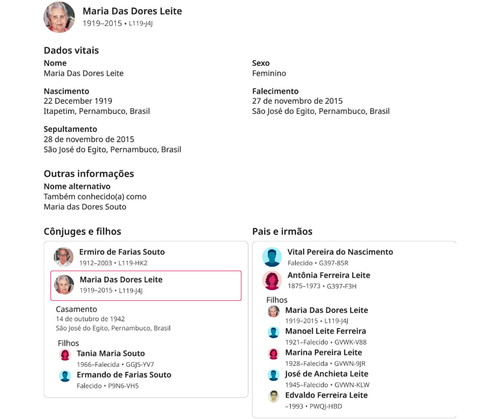The image size is (500, 419).
Task: Click Antônia Ferreira Leite female avatar icon
Action: [272, 280]
